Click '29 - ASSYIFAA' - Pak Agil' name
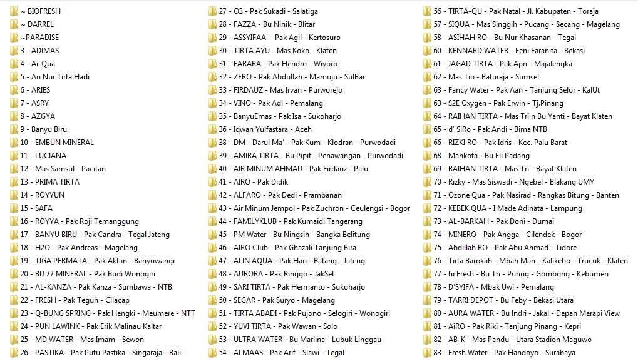 [x=279, y=38]
